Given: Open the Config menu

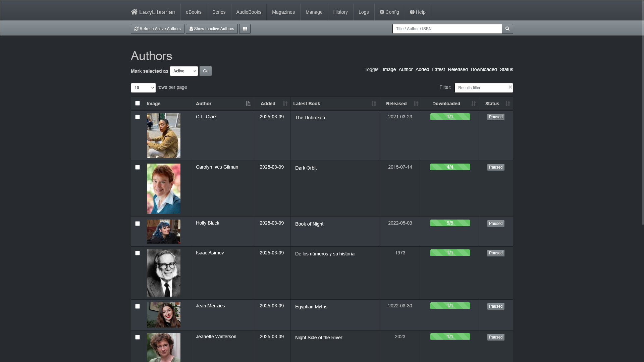Looking at the screenshot, I should [x=389, y=12].
